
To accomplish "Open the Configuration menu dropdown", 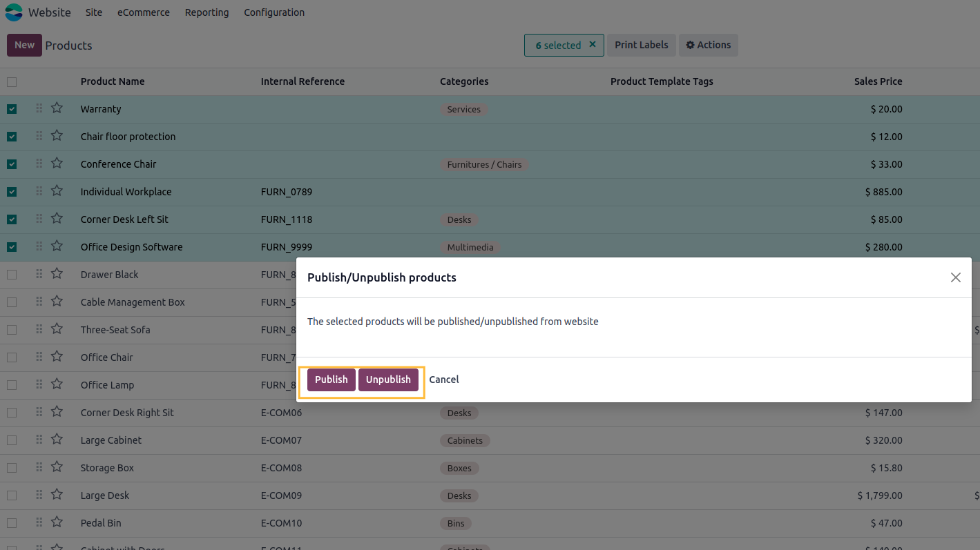I will point(273,12).
